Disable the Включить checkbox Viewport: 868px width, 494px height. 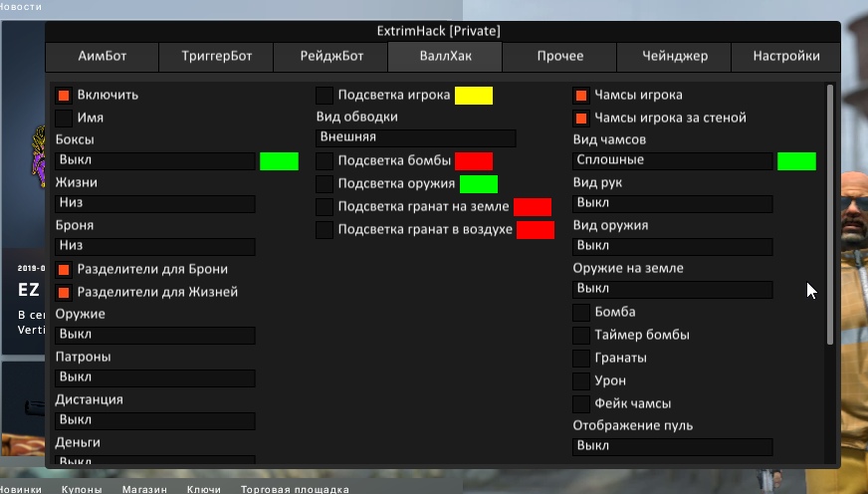click(64, 96)
